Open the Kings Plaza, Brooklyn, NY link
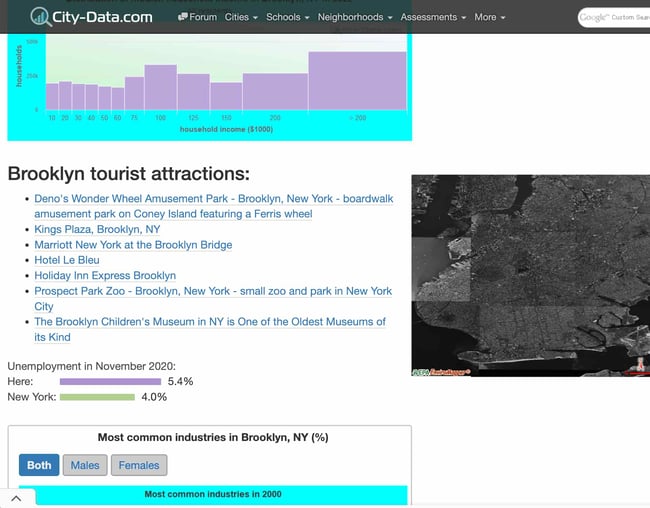Image resolution: width=650 pixels, height=508 pixels. pos(97,229)
